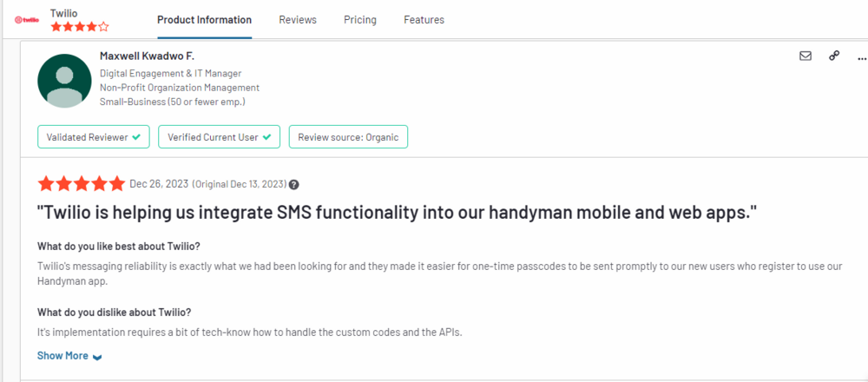The width and height of the screenshot is (868, 382).
Task: Open the three-dot more options menu
Action: point(861,57)
